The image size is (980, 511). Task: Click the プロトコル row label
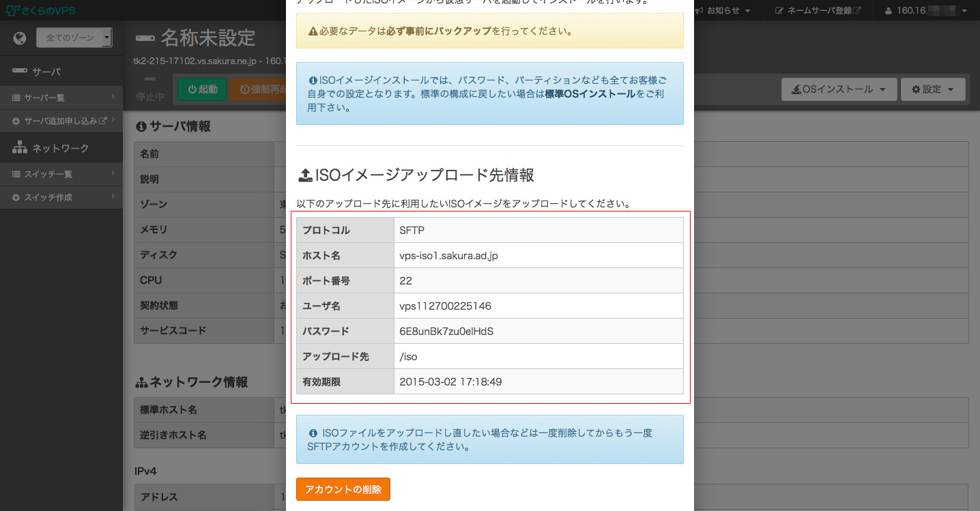(x=326, y=230)
